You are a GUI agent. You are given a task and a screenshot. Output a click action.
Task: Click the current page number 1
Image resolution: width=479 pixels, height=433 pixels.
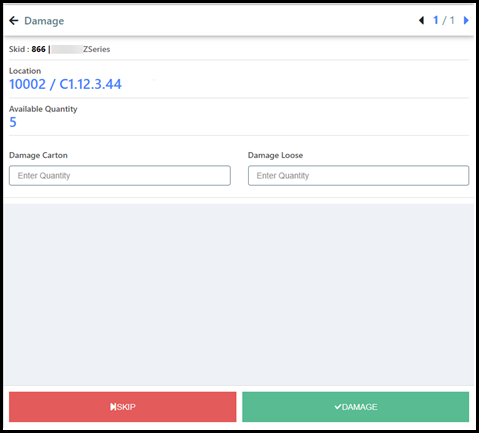tap(436, 20)
